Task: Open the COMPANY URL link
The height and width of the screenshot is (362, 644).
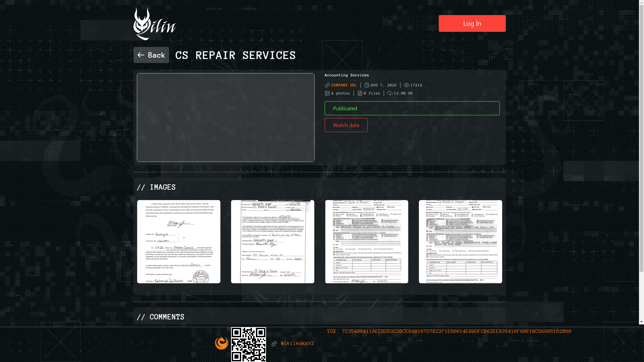Action: click(x=344, y=85)
